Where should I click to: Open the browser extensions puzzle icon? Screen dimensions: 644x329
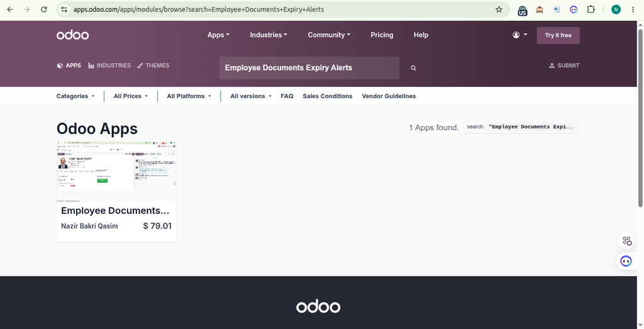coord(591,9)
